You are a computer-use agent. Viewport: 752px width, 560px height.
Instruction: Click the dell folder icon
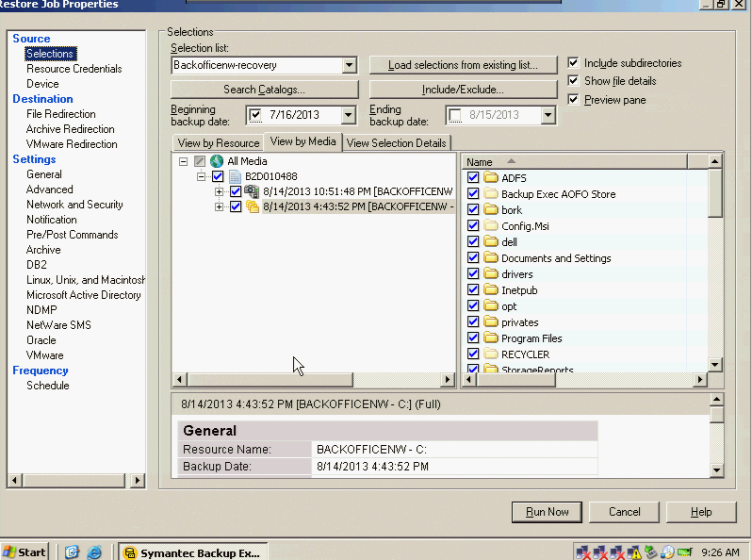pyautogui.click(x=491, y=241)
